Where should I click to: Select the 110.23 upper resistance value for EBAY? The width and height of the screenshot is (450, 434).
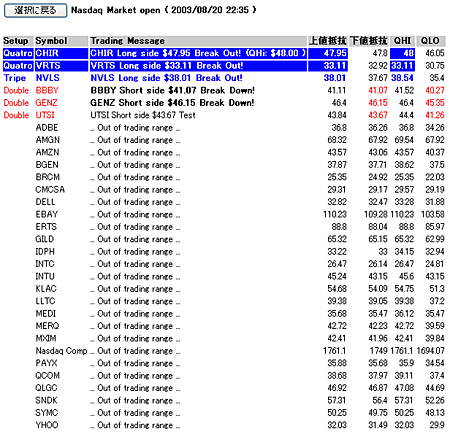point(335,214)
